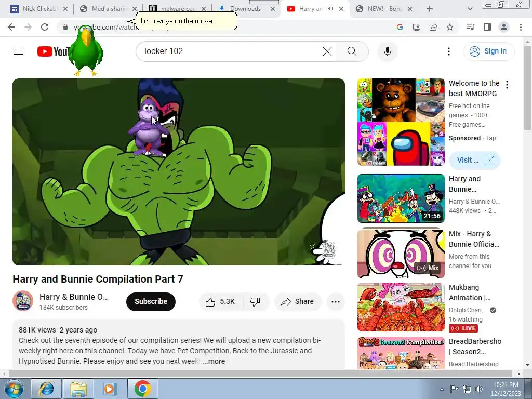Go back to previous page in Chrome
Viewport: 532px width, 399px height.
[x=11, y=27]
